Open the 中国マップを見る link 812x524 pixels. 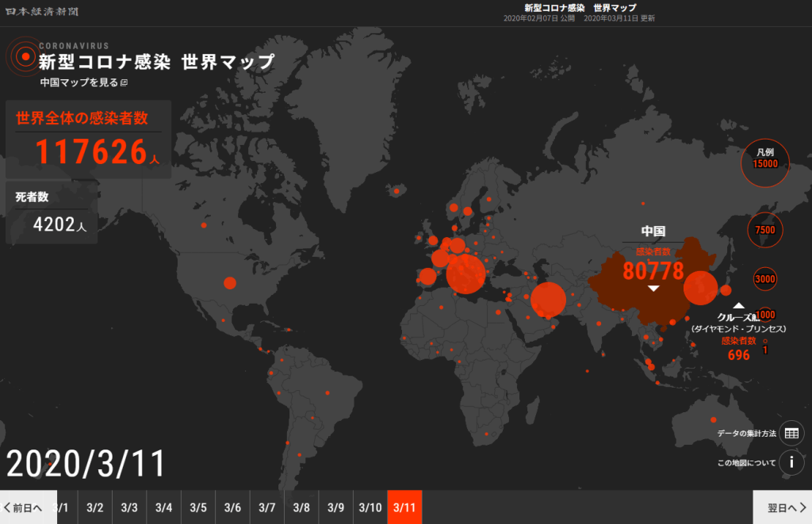click(79, 82)
